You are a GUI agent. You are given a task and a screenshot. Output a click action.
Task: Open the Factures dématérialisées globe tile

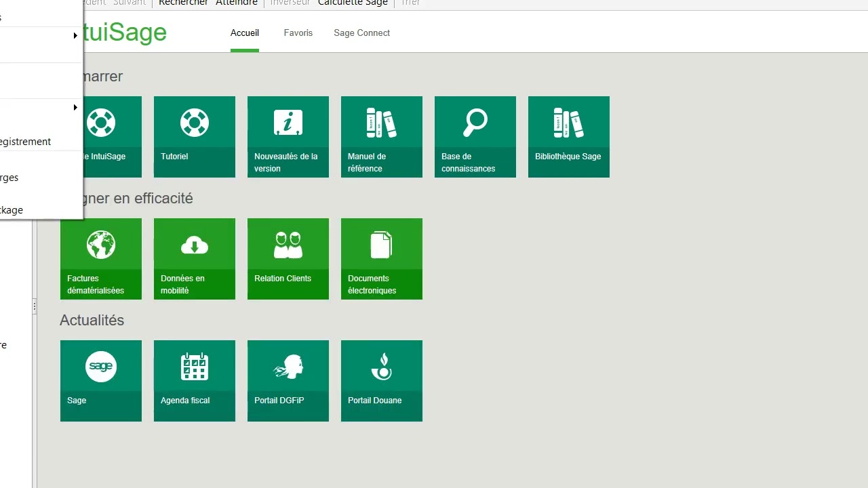click(101, 259)
